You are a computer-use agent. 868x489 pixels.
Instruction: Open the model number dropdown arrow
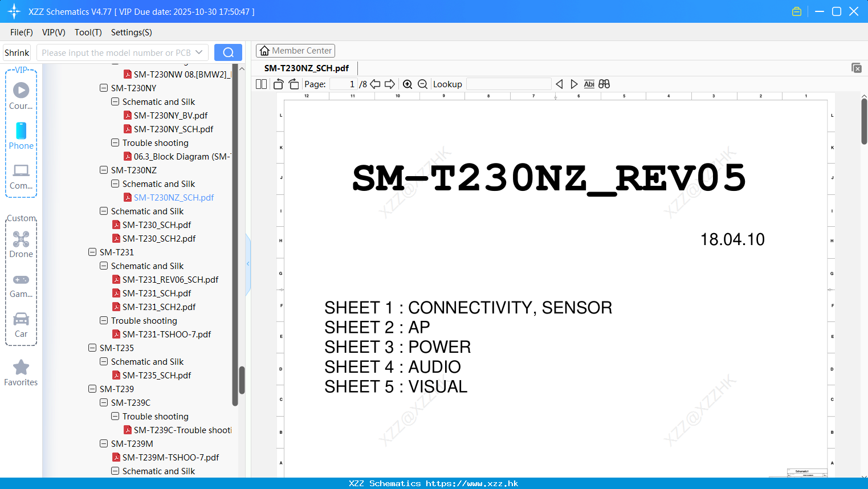tap(199, 52)
